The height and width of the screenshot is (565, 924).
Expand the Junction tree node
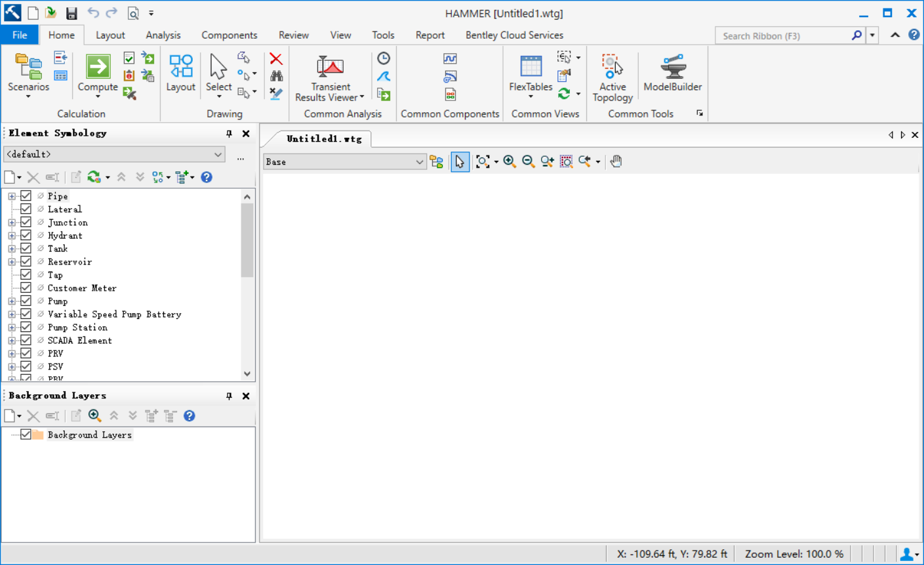click(12, 222)
